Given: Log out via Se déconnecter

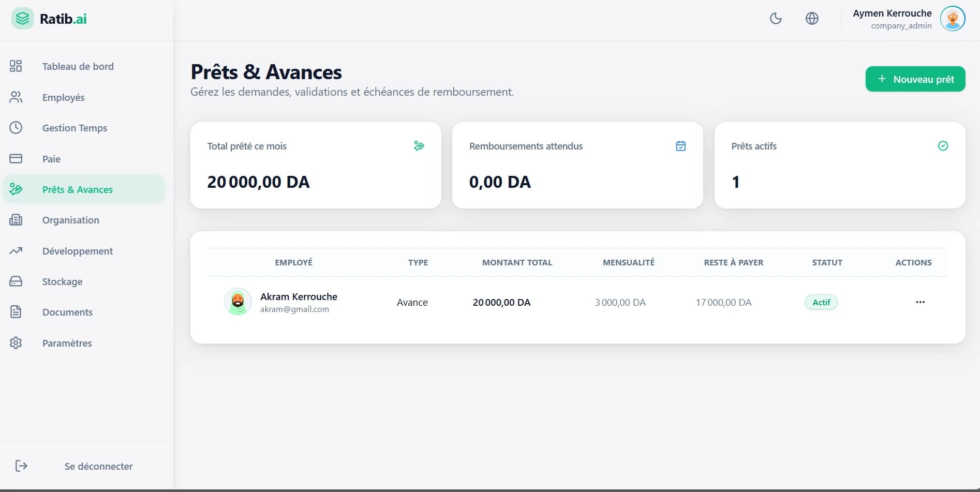Looking at the screenshot, I should [98, 466].
